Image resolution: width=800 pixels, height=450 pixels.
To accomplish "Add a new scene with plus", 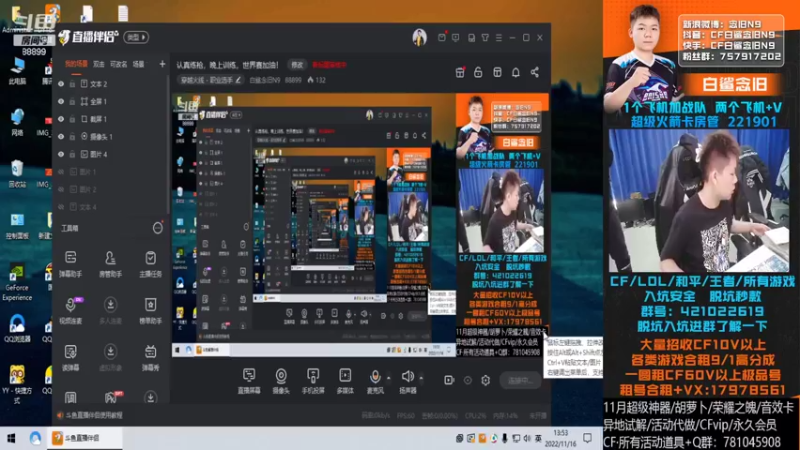I will (162, 64).
